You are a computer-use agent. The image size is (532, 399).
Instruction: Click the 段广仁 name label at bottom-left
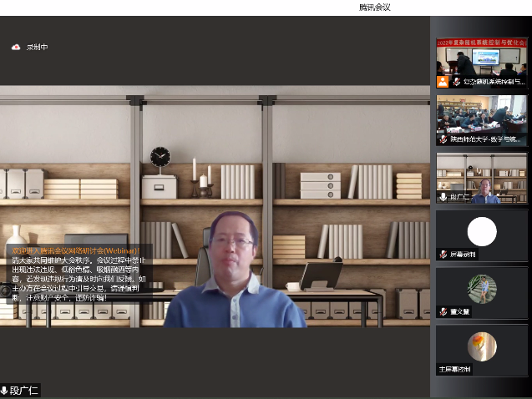point(24,391)
